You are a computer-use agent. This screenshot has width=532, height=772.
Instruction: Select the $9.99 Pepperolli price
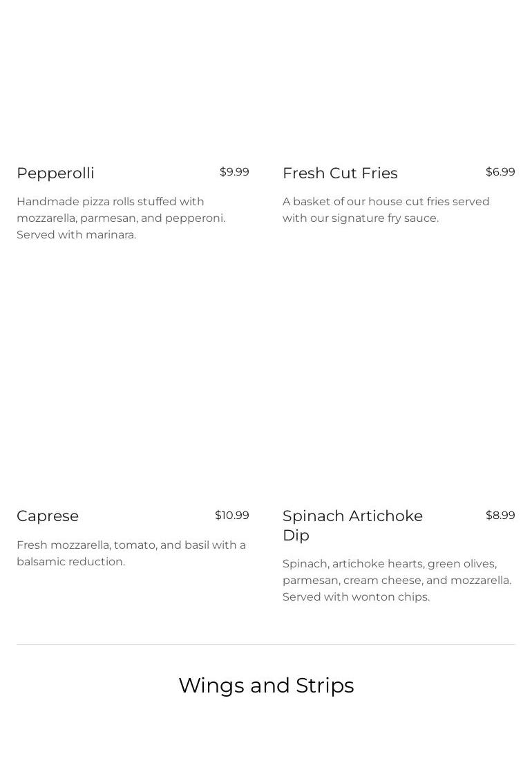point(234,172)
